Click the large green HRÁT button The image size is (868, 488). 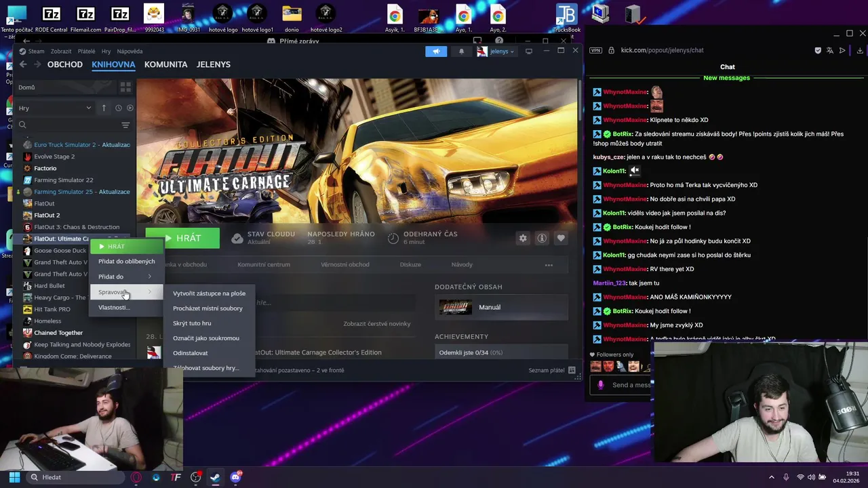(182, 238)
